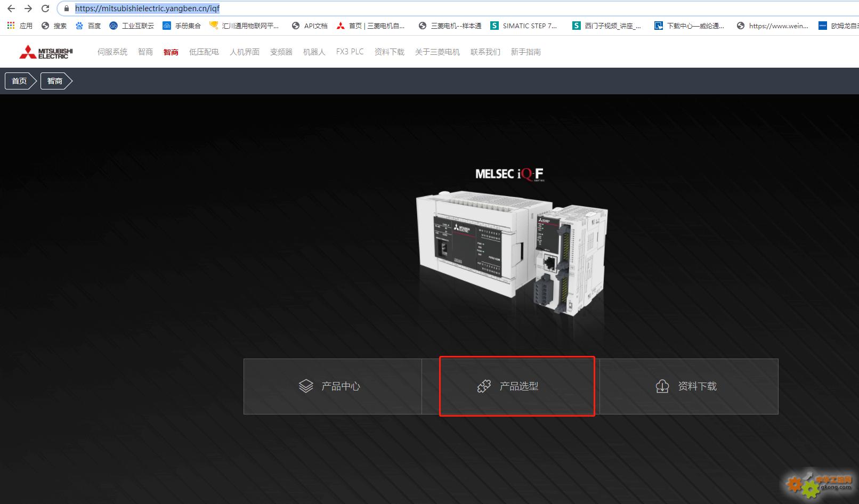This screenshot has height=504, width=859.
Task: Open the API文档 bookmark
Action: point(310,26)
